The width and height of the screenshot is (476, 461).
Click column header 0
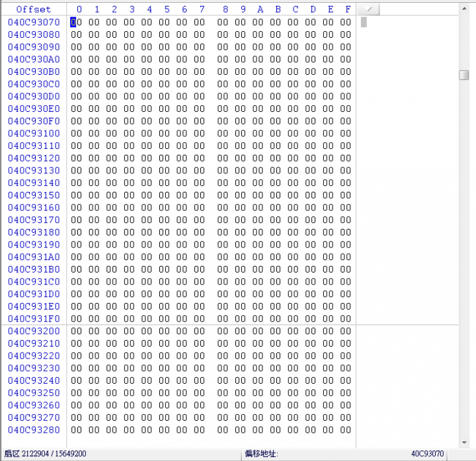[x=79, y=9]
